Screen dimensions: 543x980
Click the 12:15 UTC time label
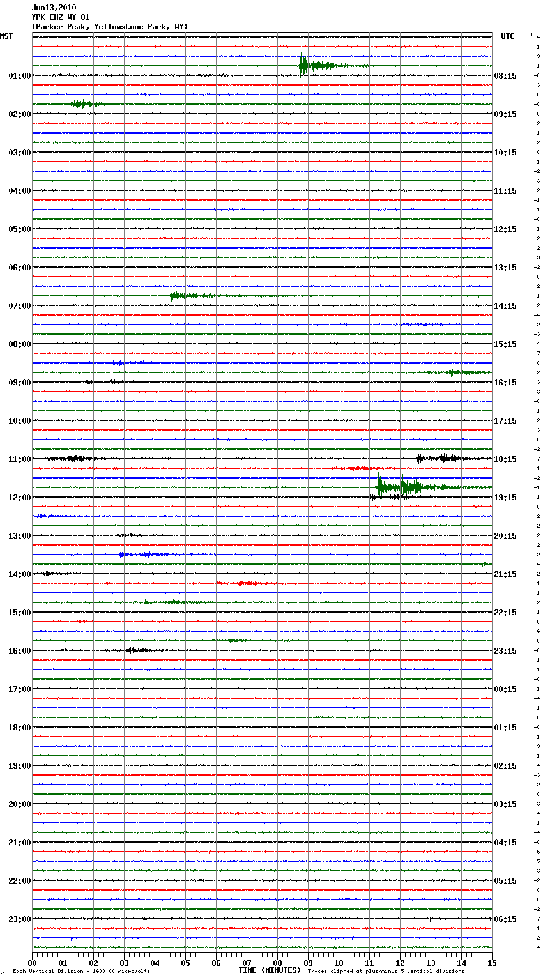(x=505, y=229)
